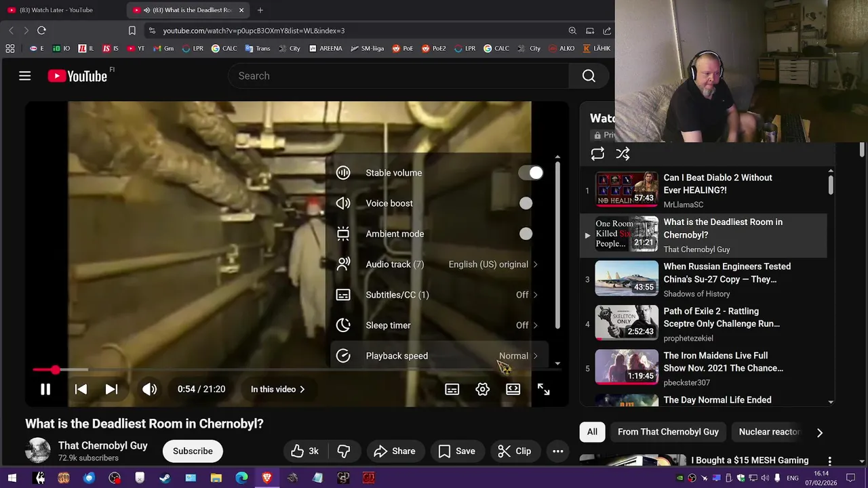This screenshot has width=868, height=488.
Task: Go to the previous video in playlist
Action: (x=81, y=389)
